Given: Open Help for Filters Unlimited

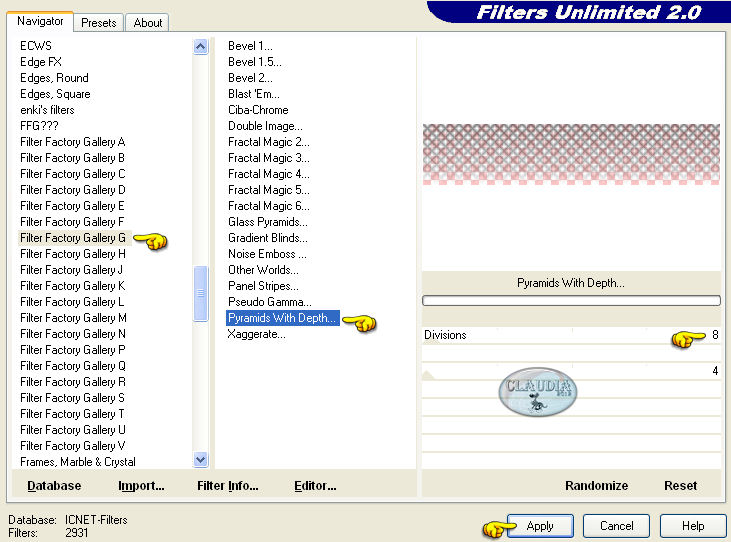Looking at the screenshot, I should [x=693, y=526].
